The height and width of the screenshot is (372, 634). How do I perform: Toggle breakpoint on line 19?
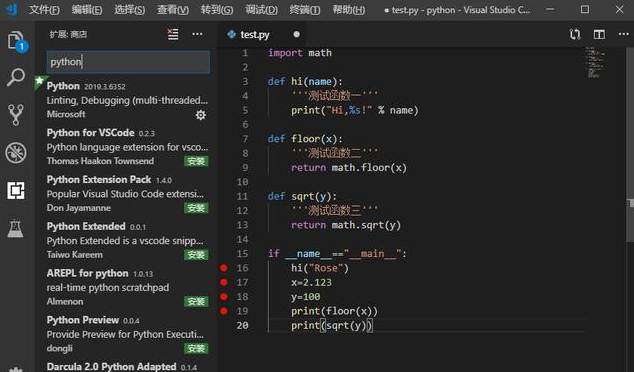pos(224,311)
